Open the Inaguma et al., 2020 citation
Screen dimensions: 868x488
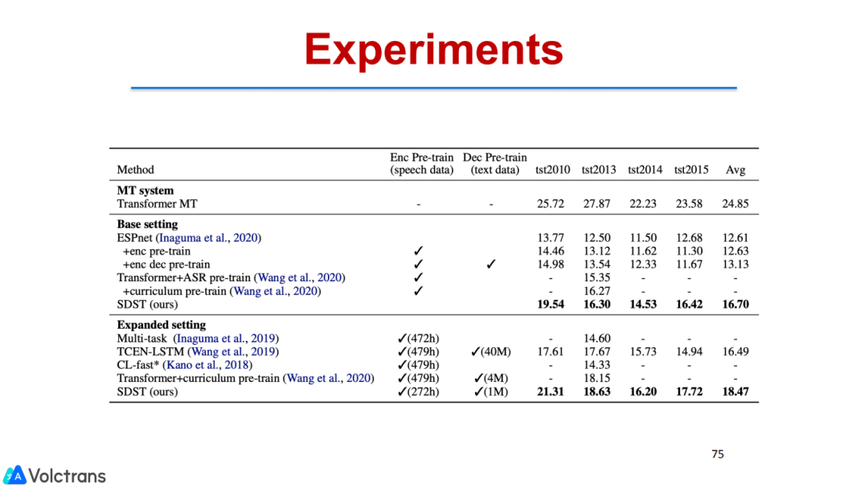pyautogui.click(x=208, y=238)
